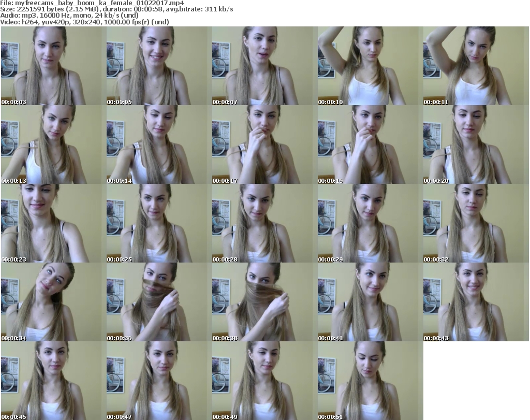
Task: Click the thumbnail frame timestamped 00:00:10
Action: pos(370,66)
